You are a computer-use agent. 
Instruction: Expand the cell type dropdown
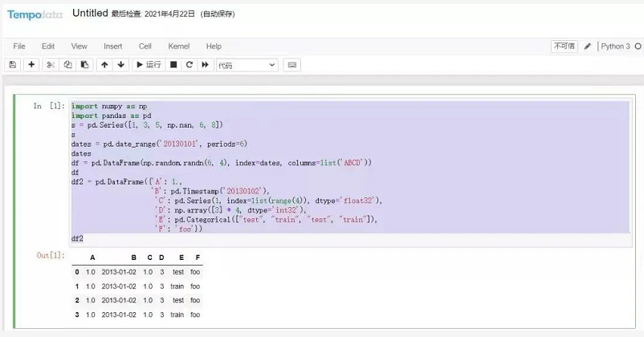pyautogui.click(x=247, y=65)
